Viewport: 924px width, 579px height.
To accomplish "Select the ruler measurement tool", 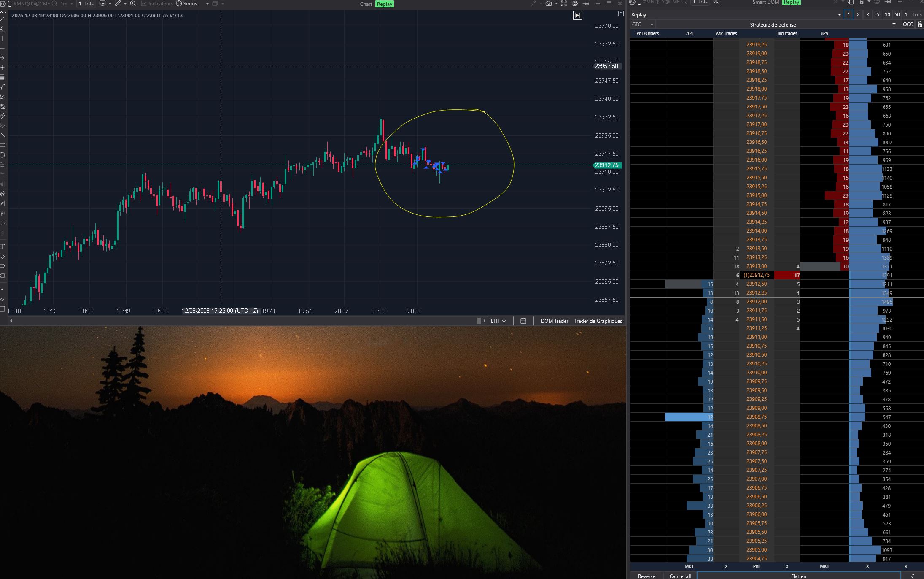I will click(3, 116).
